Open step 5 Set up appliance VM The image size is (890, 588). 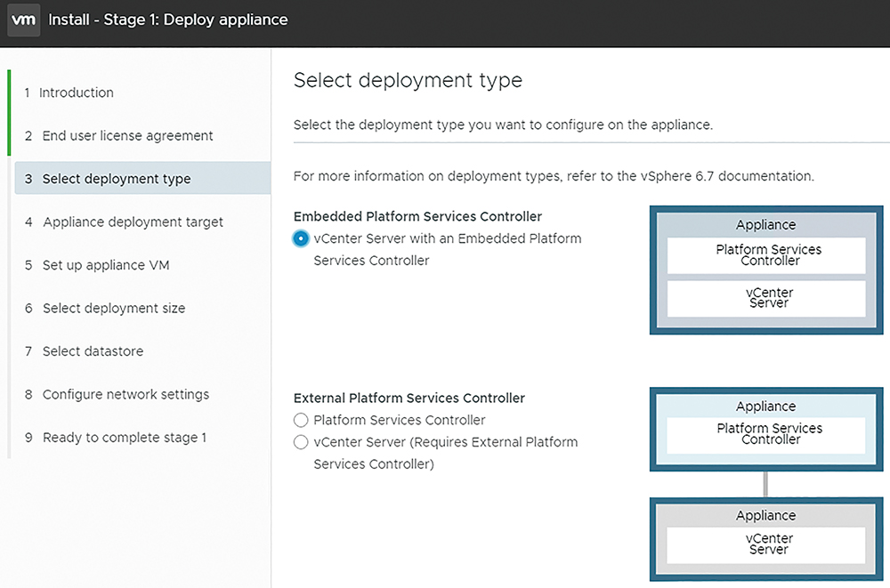[97, 265]
